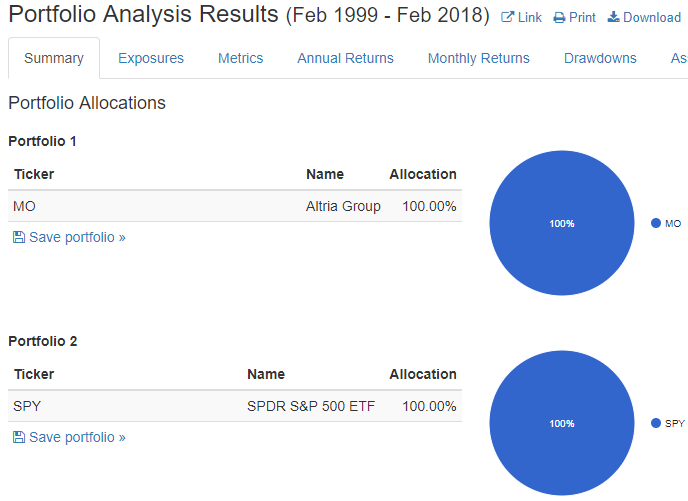Click the SPY legend dot
Screen dimensions: 688x501
(x=656, y=423)
